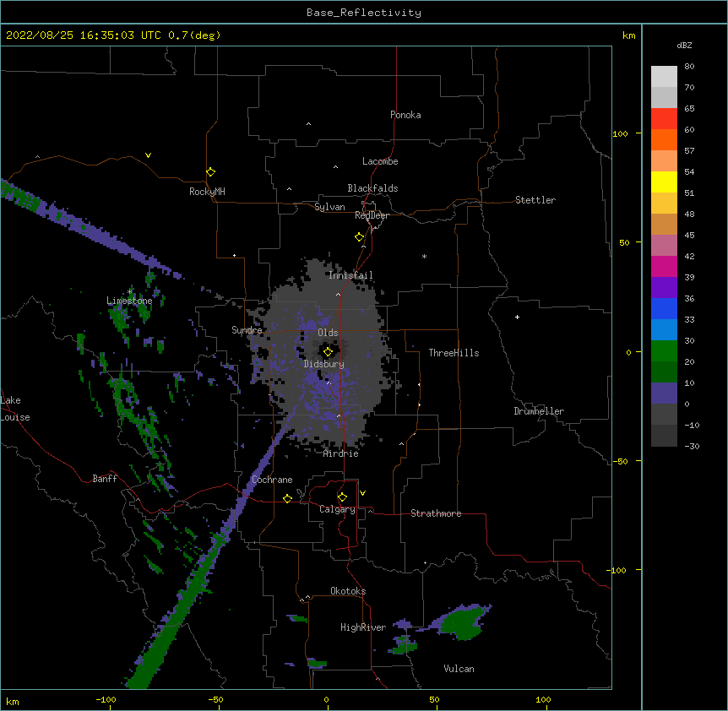Click the yellow diamond marker south of RedDeer
This screenshot has height=711, width=728.
click(360, 237)
